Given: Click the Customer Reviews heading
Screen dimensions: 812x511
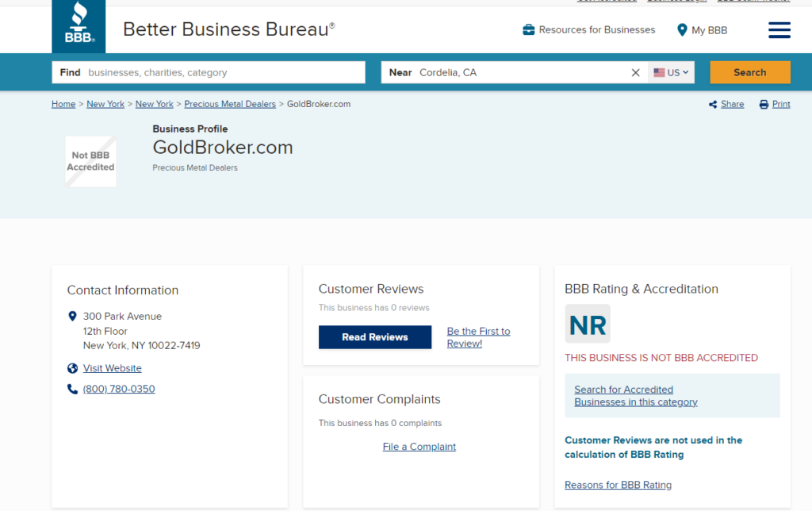Looking at the screenshot, I should coord(371,289).
